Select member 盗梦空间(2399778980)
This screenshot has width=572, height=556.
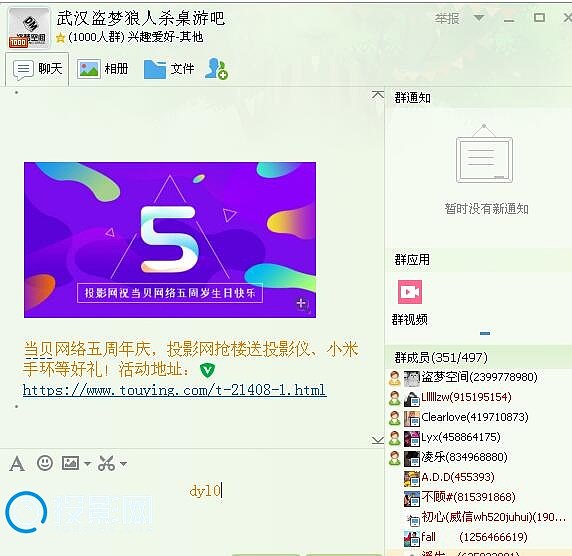tap(479, 377)
